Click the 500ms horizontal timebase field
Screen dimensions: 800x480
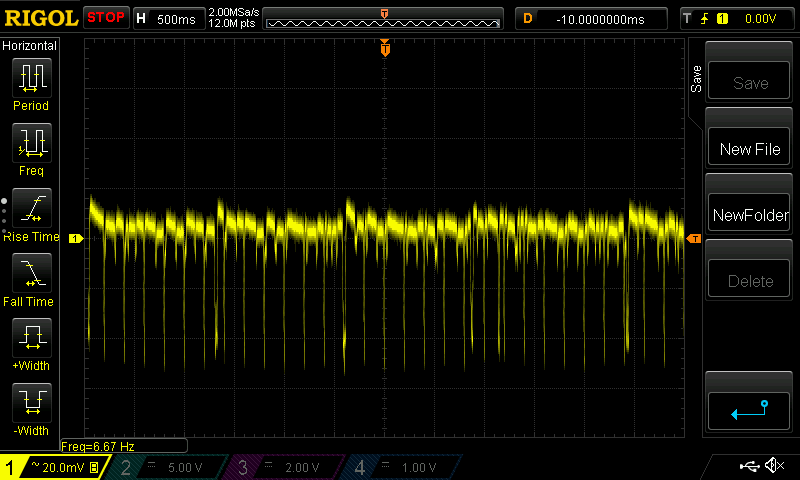166,18
